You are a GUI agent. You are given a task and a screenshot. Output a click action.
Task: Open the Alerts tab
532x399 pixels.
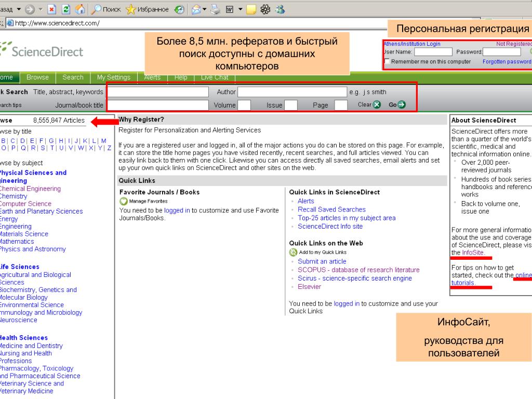coord(152,77)
